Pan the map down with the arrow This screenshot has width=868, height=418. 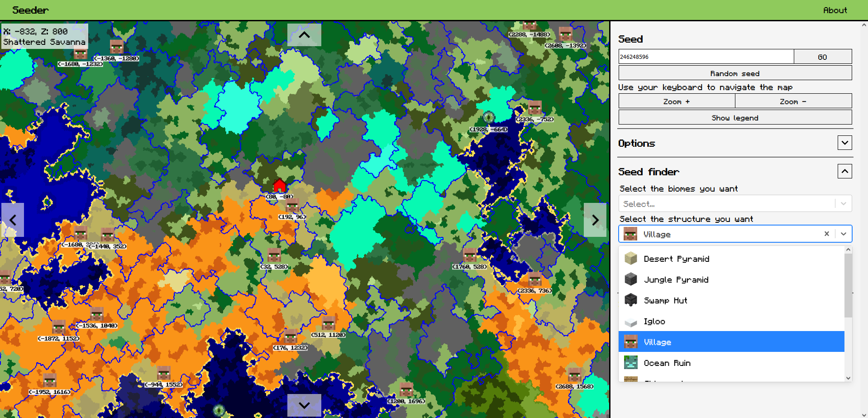pos(304,405)
